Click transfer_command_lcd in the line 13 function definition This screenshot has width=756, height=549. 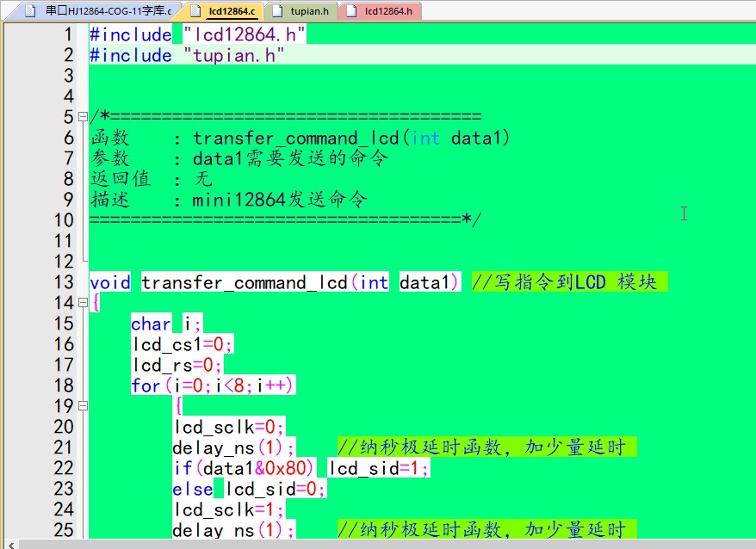point(244,282)
